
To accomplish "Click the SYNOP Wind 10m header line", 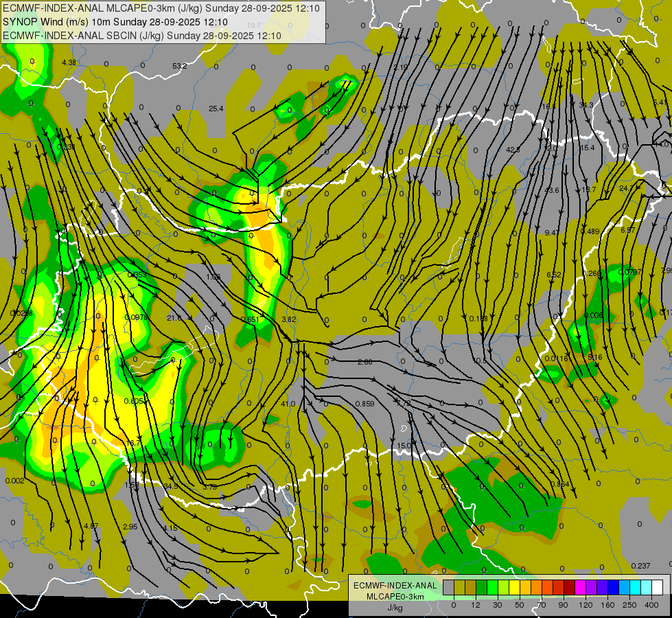I will click(x=115, y=22).
